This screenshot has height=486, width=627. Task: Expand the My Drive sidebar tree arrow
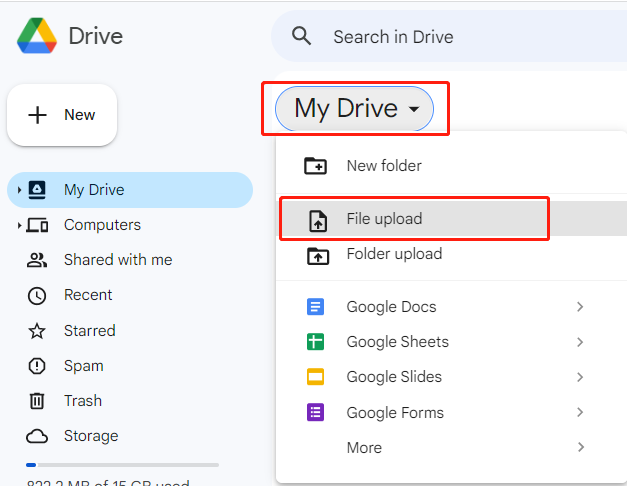(19, 190)
